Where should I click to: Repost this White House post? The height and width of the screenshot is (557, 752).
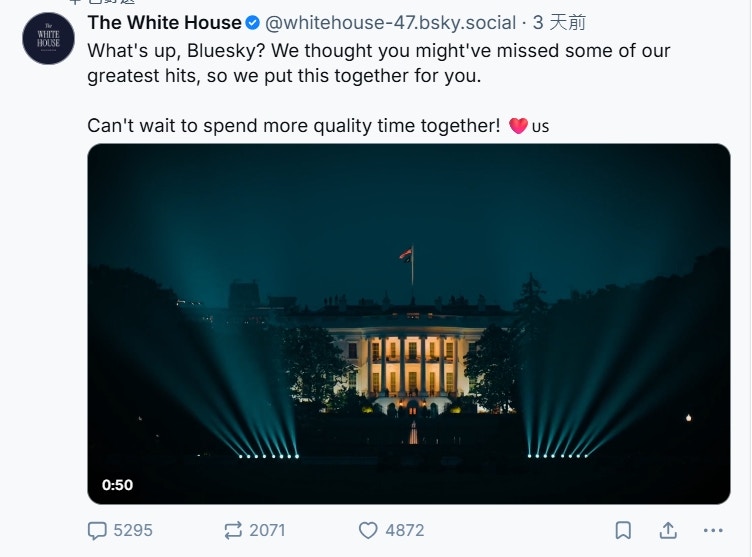[235, 530]
